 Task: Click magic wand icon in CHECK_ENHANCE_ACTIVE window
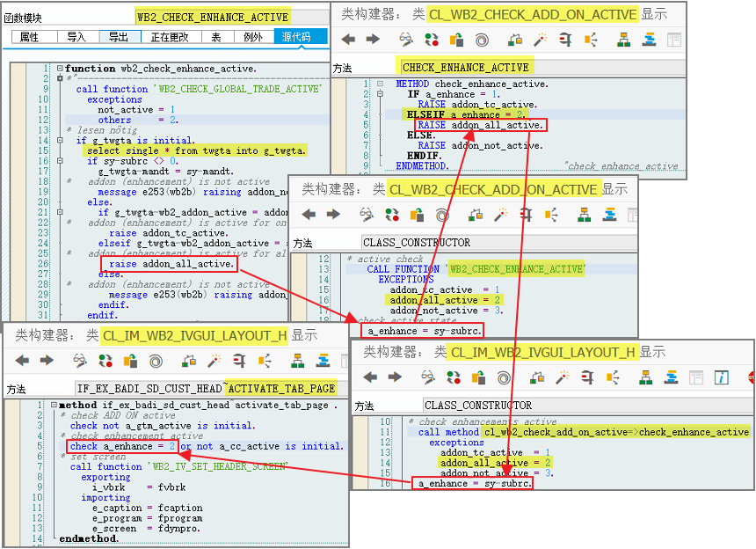pos(540,39)
